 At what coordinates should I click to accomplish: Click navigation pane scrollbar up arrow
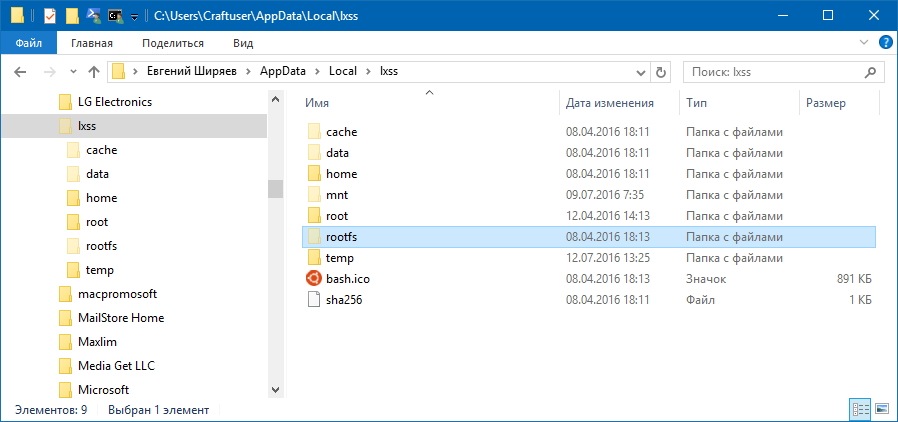point(275,99)
